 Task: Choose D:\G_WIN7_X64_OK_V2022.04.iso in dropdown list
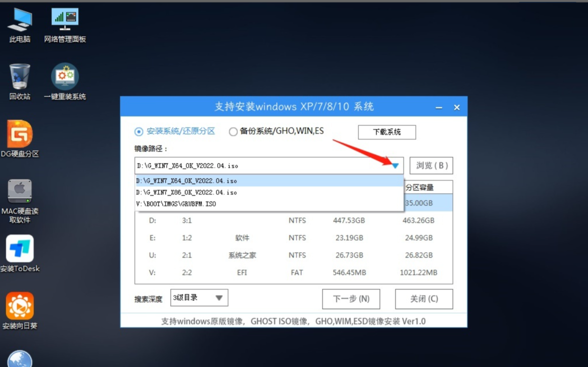(x=269, y=181)
